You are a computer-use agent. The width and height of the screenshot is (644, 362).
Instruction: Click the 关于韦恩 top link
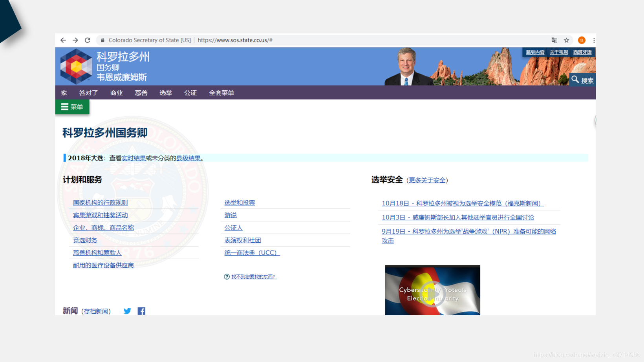coord(558,52)
